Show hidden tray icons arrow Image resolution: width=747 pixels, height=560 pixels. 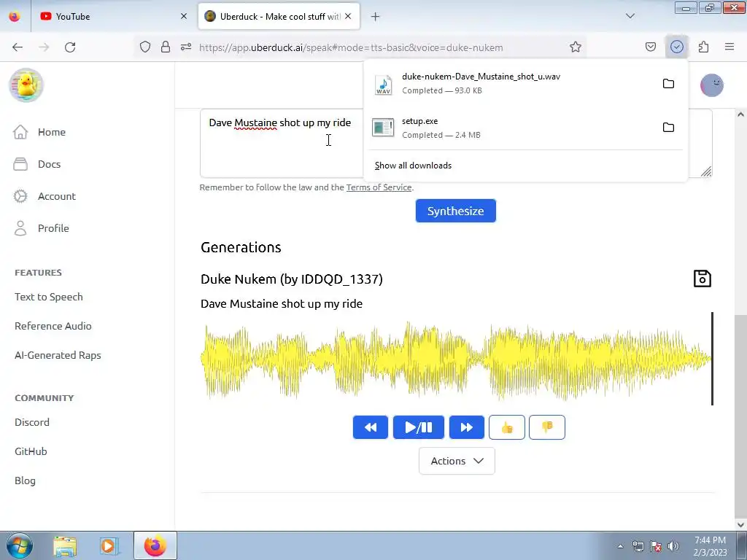point(620,546)
